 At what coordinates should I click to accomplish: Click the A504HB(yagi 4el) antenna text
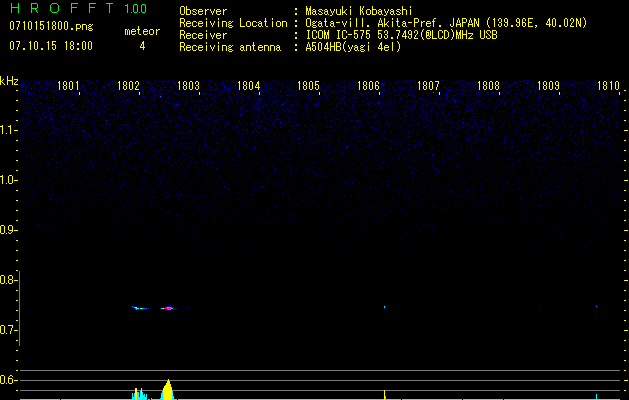353,47
